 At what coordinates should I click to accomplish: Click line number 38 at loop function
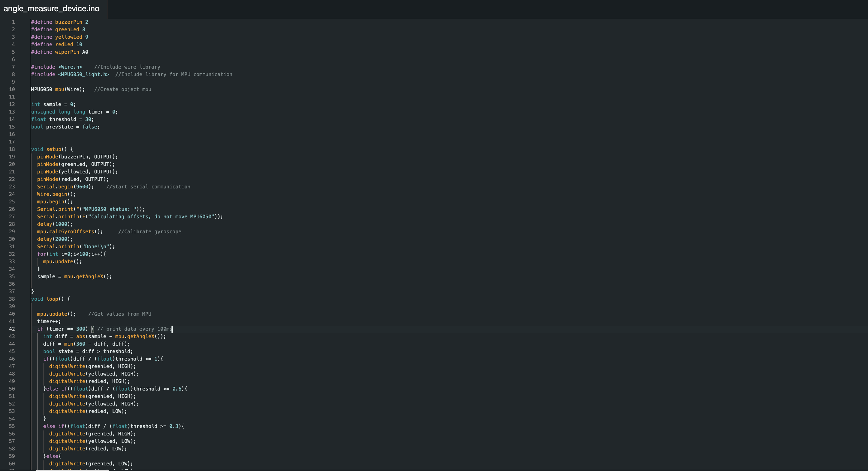12,299
